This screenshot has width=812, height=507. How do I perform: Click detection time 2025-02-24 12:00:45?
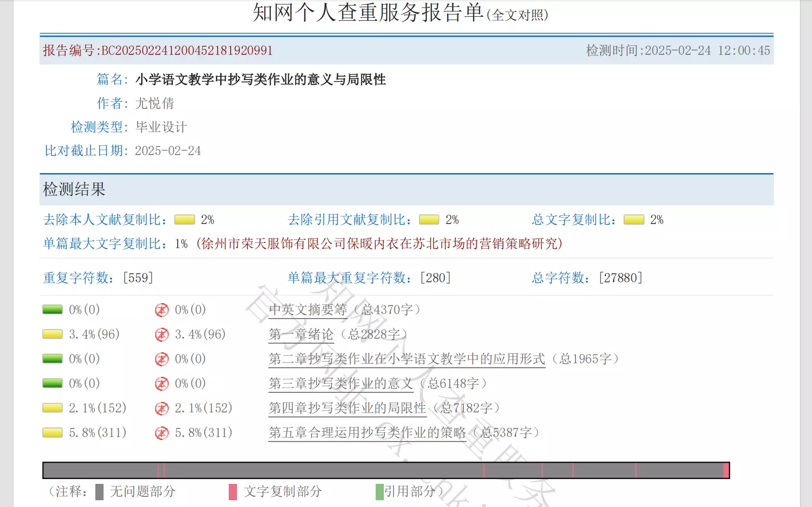click(x=707, y=51)
